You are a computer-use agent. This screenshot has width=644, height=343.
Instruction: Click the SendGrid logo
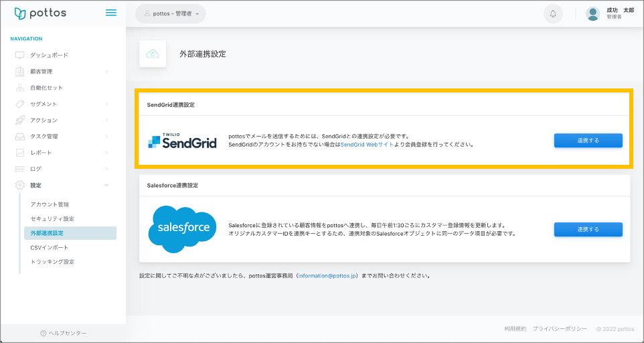(182, 141)
